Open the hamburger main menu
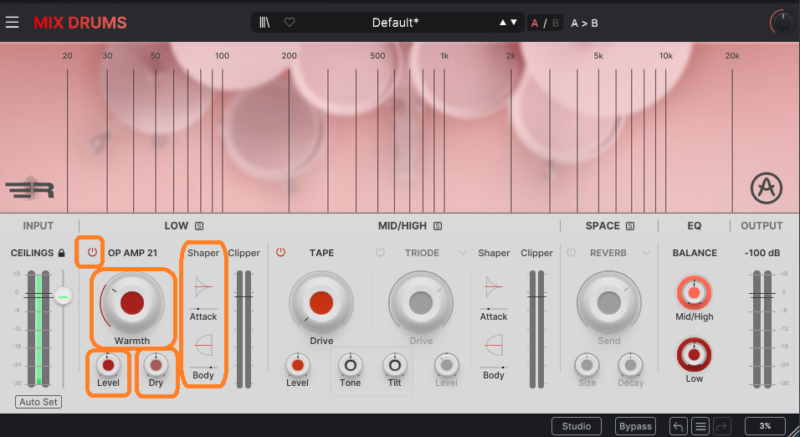The image size is (800, 437). (12, 21)
